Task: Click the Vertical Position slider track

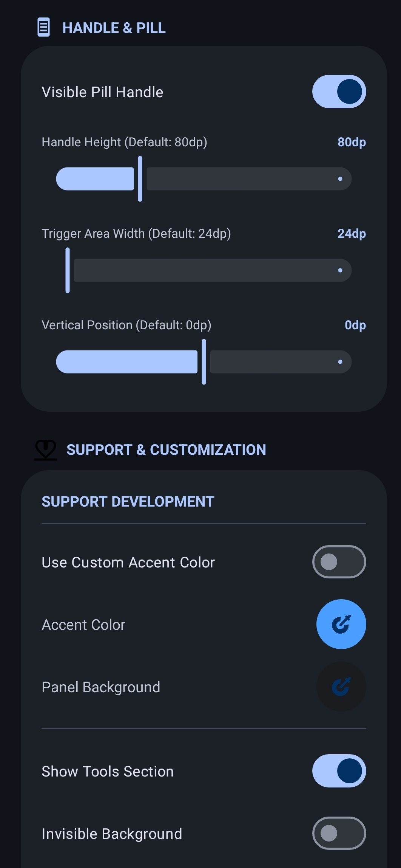Action: pyautogui.click(x=280, y=362)
